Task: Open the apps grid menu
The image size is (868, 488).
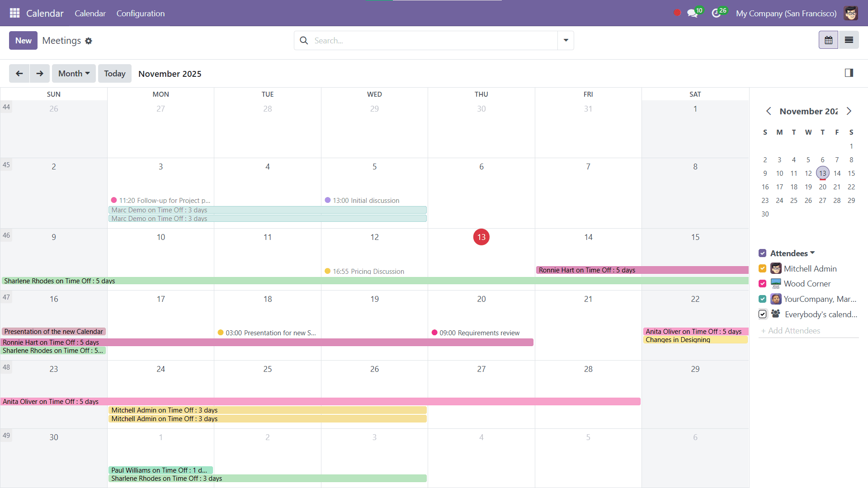Action: 14,13
